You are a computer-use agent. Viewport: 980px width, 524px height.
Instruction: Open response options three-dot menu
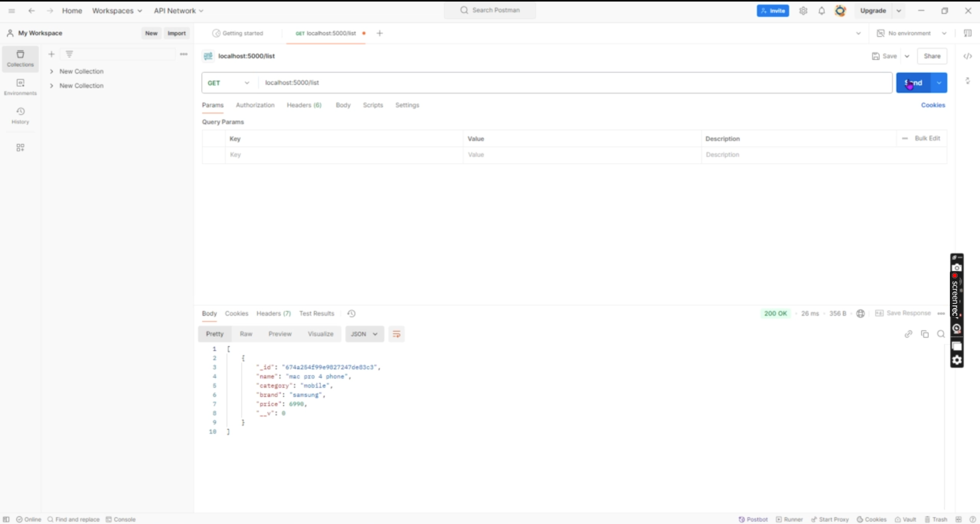tap(941, 314)
